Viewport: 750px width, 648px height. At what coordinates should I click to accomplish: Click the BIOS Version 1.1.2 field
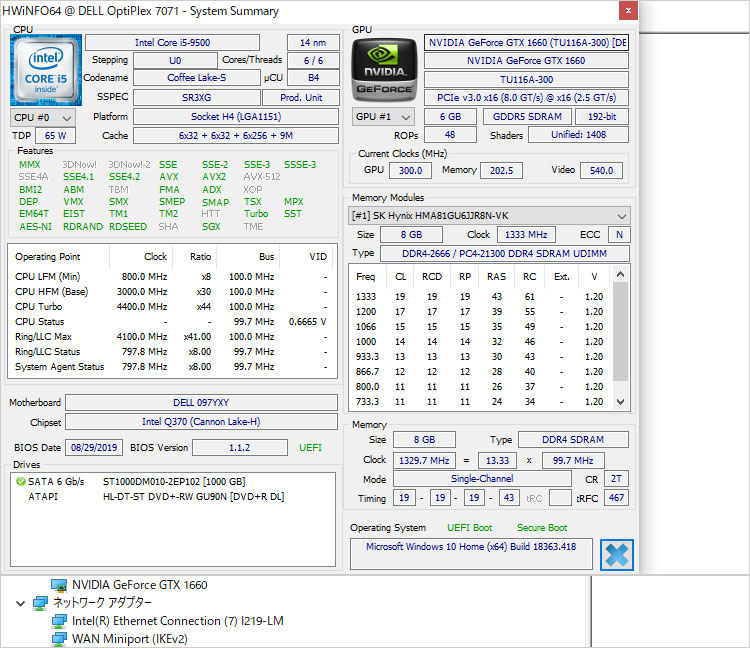(x=240, y=448)
